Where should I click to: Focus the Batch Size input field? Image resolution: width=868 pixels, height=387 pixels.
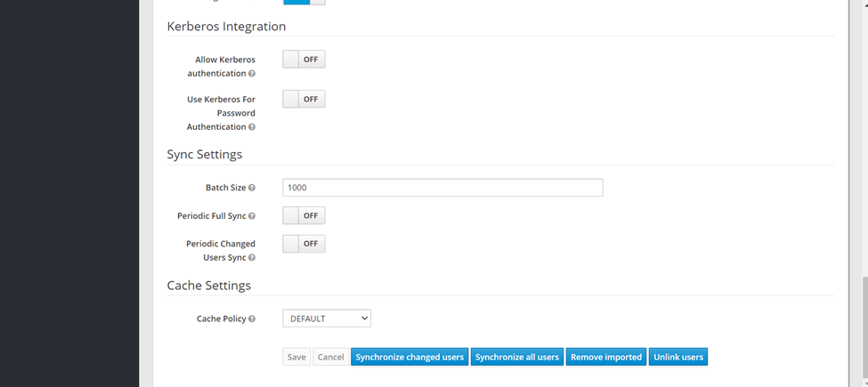(442, 188)
